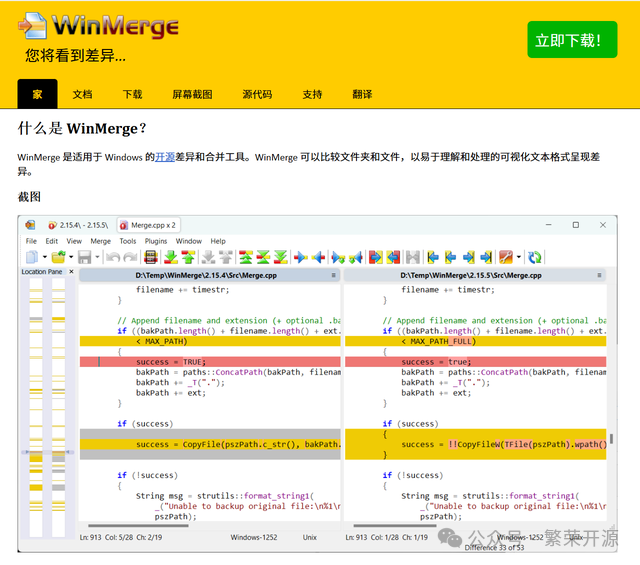Expand the New document dropdown arrow
This screenshot has width=640, height=565.
44,257
